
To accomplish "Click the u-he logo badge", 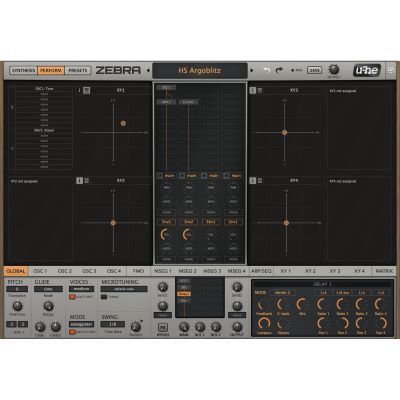I will tap(367, 70).
